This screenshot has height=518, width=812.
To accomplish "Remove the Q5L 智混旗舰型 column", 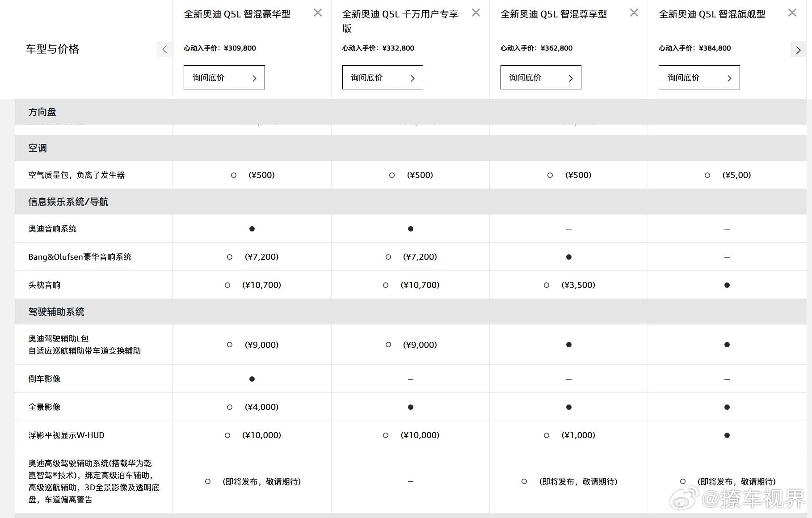I will tap(792, 13).
